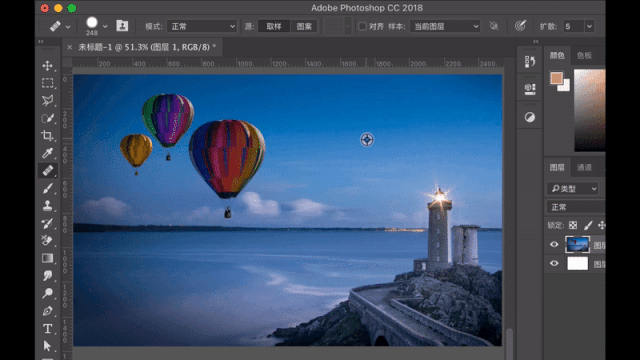Open the 类型 layer filter dropdown

573,189
